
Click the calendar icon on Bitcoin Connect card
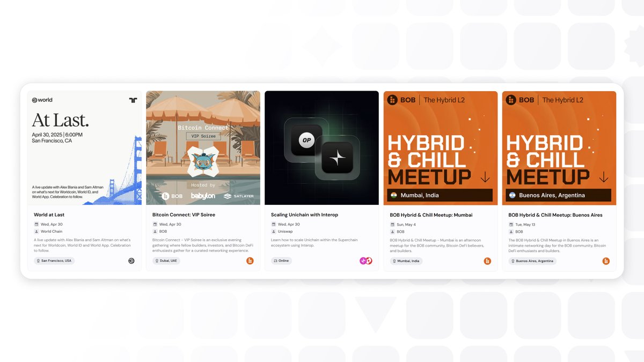coord(155,224)
